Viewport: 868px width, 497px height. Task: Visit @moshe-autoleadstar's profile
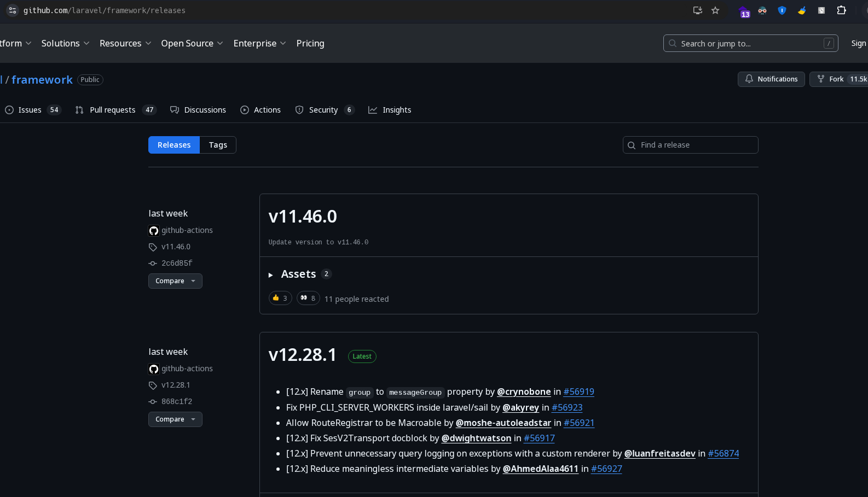click(504, 423)
